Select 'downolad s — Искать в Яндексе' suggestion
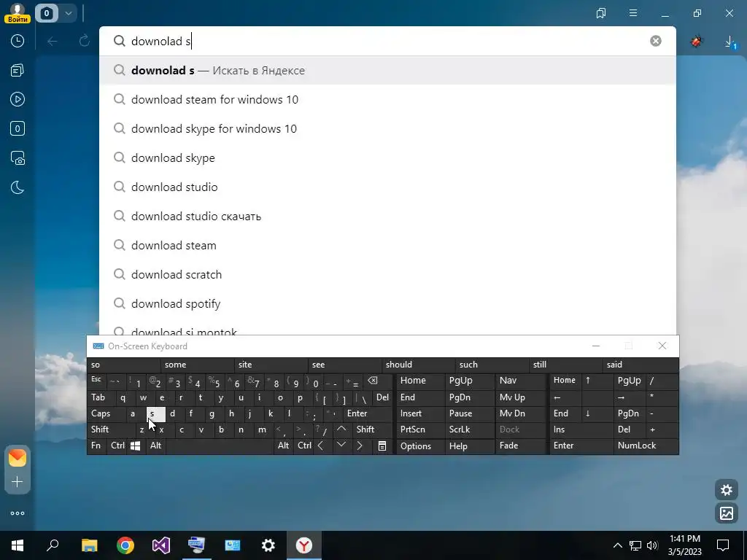 [387, 71]
